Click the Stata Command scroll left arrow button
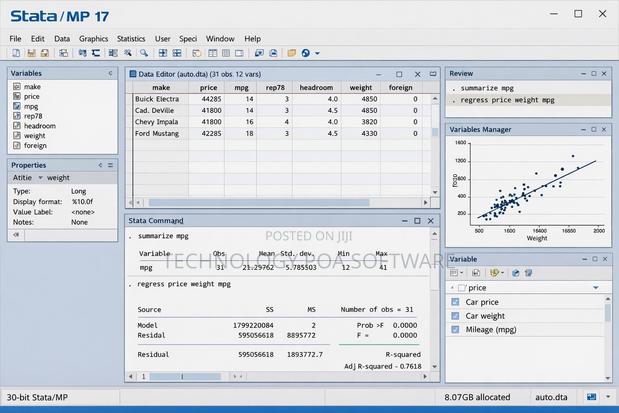The width and height of the screenshot is (619, 413). [131, 377]
